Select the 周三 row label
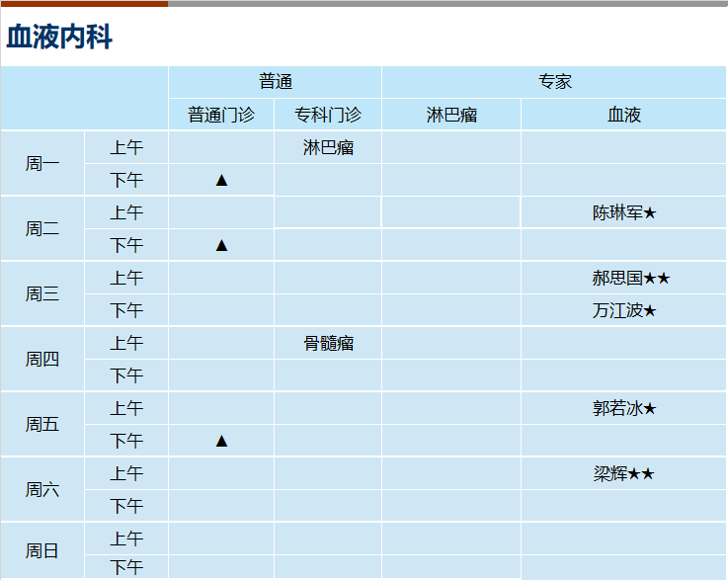Screen dimensions: 728x580 pos(42,293)
